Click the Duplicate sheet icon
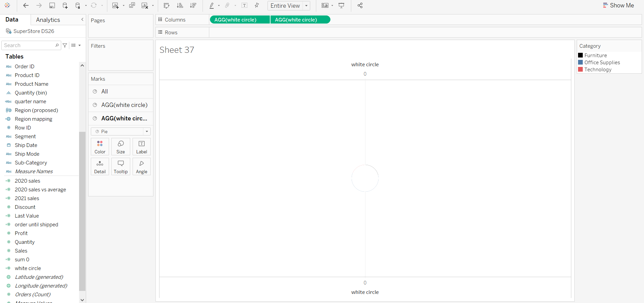The image size is (644, 303). pyautogui.click(x=132, y=5)
